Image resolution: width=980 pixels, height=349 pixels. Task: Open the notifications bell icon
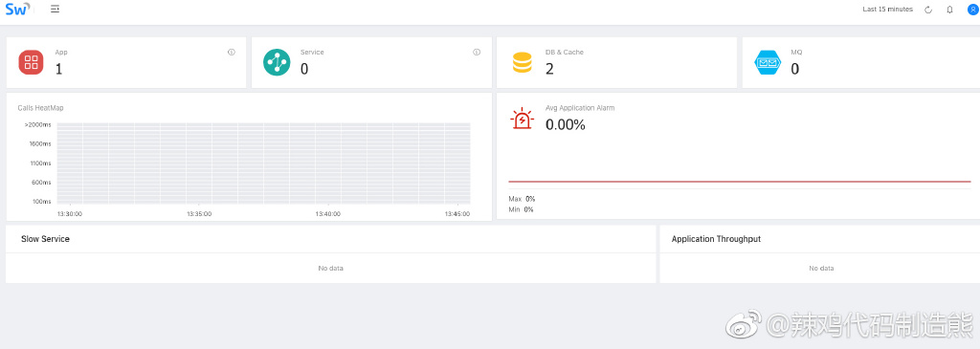949,10
